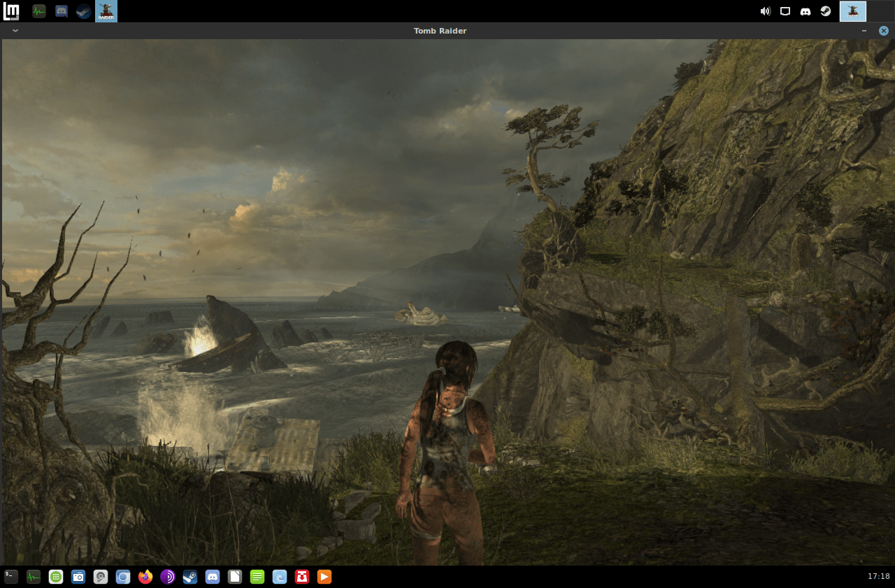Launch the camera screenshot tool
Viewport: 895px width, 588px height.
pyautogui.click(x=78, y=577)
